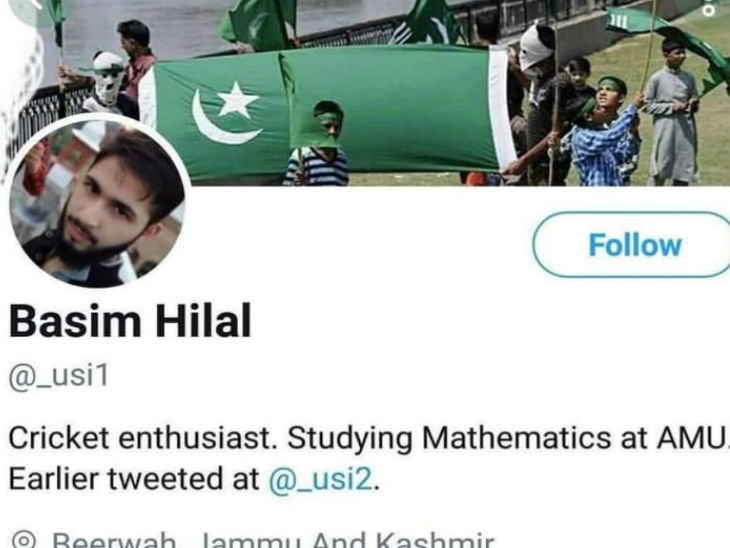Image resolution: width=730 pixels, height=548 pixels.
Task: View the header banner photo
Action: click(x=365, y=93)
